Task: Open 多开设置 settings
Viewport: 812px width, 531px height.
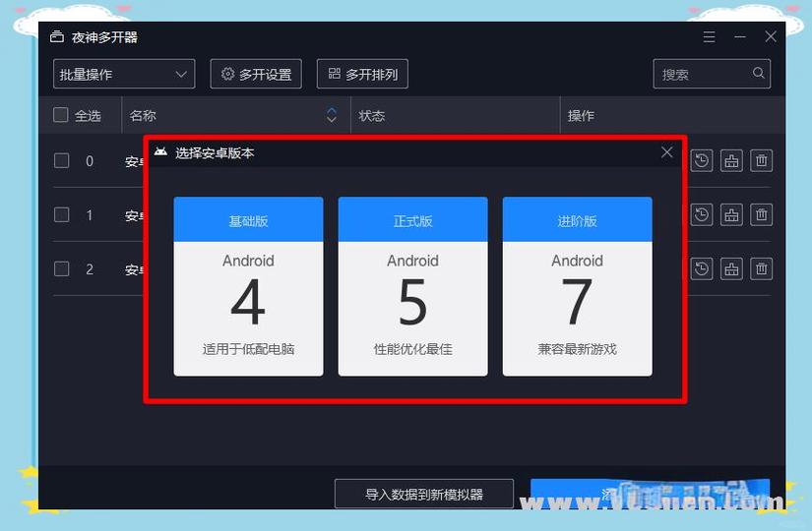Action: pos(256,74)
